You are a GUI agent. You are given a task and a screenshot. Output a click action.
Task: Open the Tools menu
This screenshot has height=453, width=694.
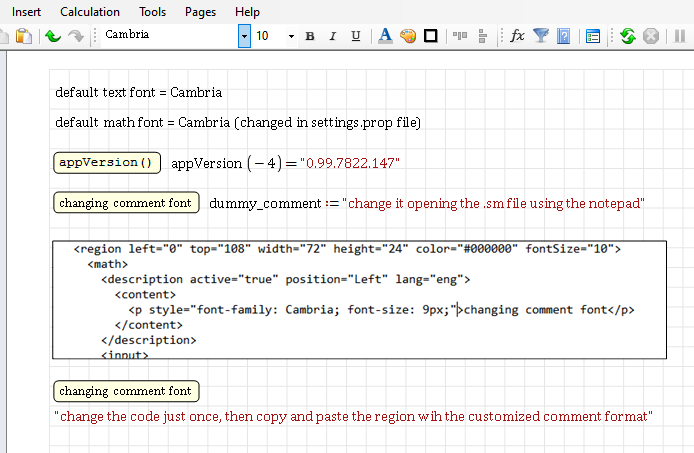click(153, 11)
